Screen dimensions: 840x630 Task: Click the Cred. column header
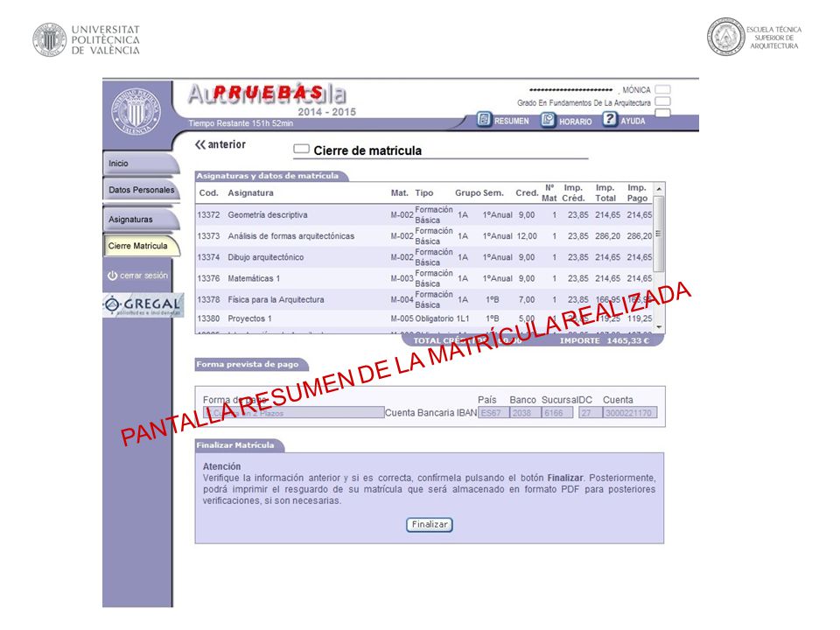527,192
